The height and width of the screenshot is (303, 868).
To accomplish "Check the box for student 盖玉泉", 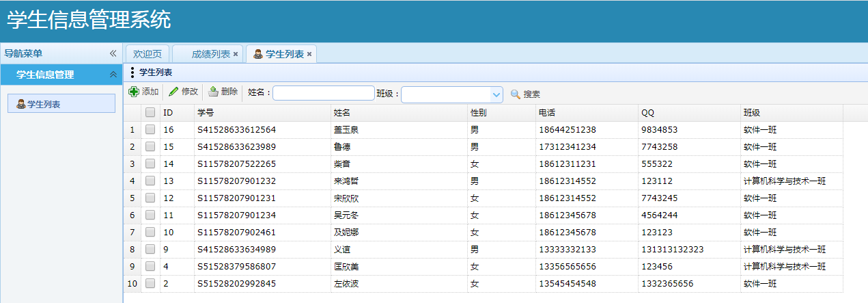I will (150, 129).
